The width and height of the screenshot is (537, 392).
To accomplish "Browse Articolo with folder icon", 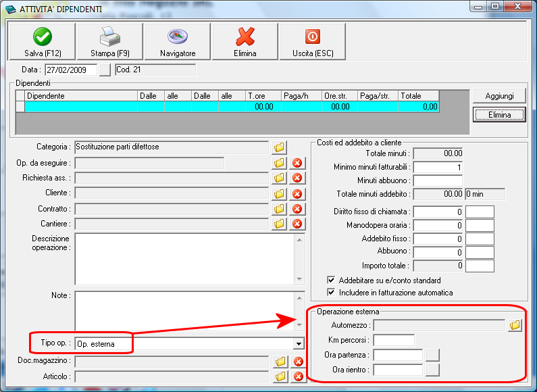I will coord(280,376).
